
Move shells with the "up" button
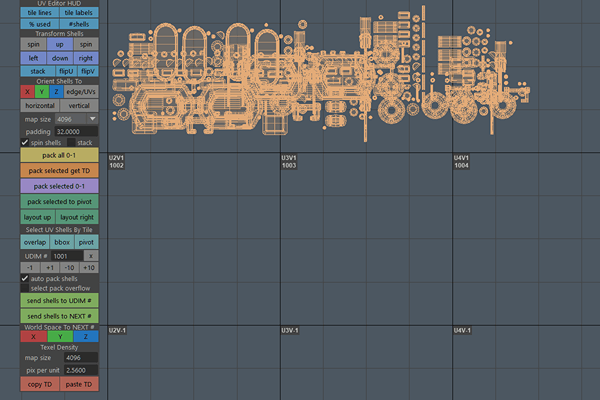tap(60, 45)
